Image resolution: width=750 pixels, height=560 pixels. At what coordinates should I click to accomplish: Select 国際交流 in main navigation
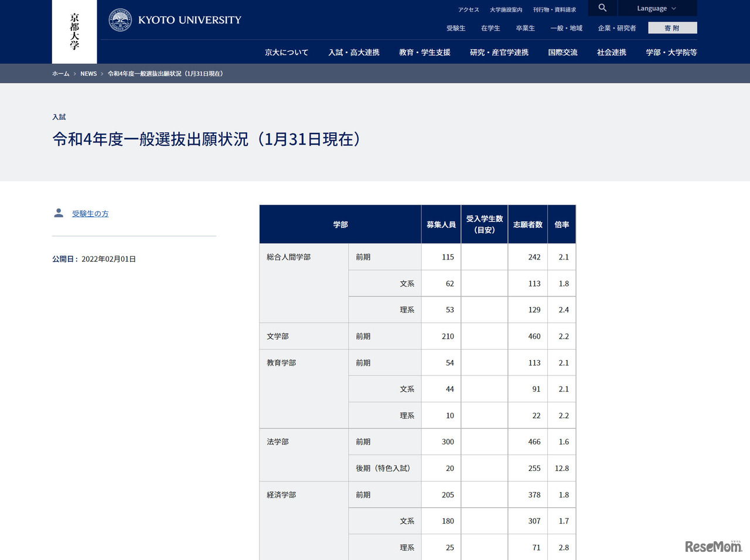tap(562, 53)
